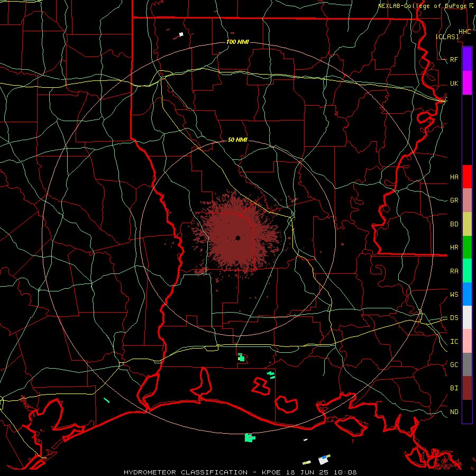Click the GR legend label
Image resolution: width=476 pixels, height=476 pixels.
(454, 200)
